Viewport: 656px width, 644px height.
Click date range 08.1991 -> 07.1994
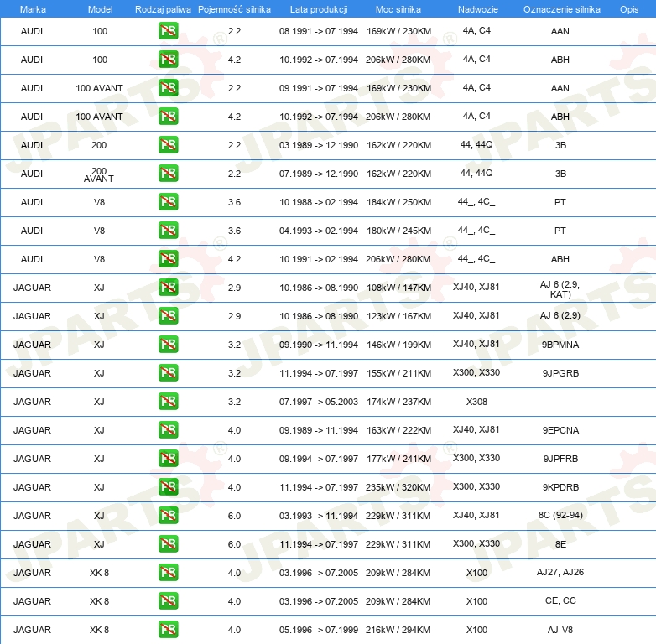pyautogui.click(x=319, y=31)
